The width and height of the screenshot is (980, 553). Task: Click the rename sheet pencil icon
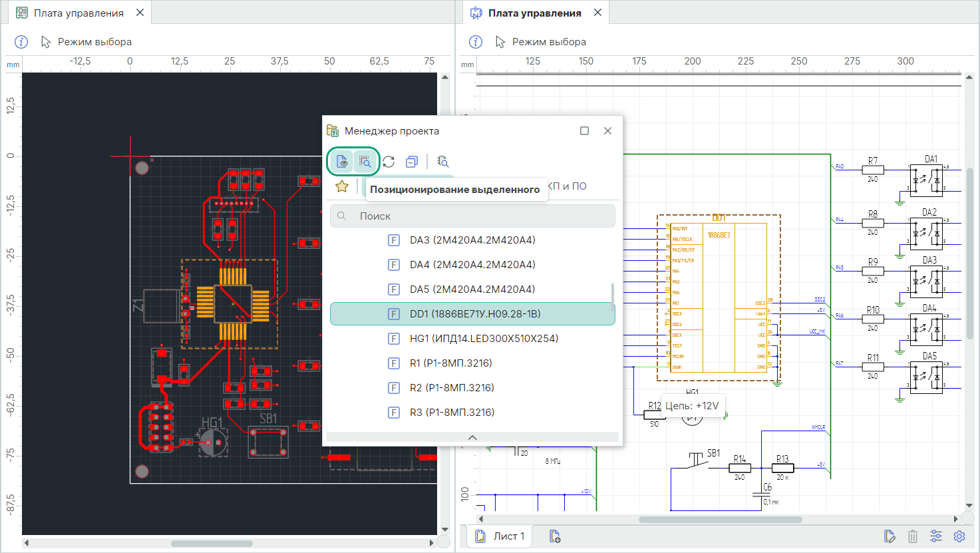point(890,536)
